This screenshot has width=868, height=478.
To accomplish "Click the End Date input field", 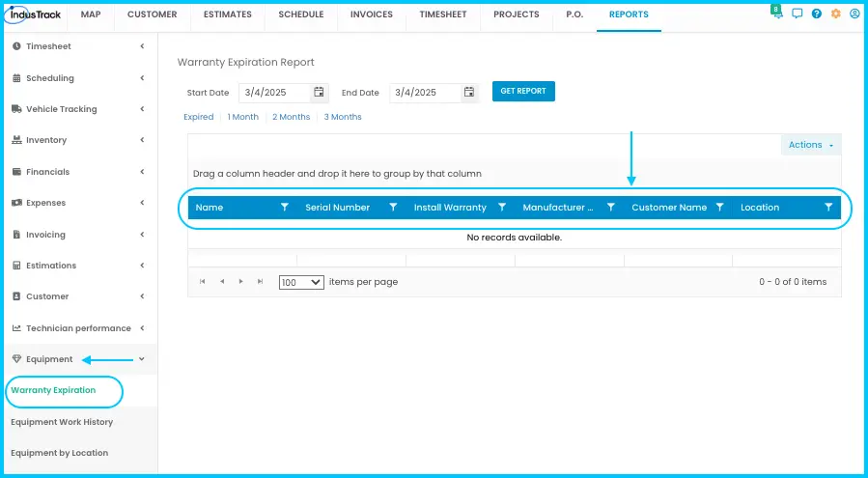I will [x=425, y=93].
